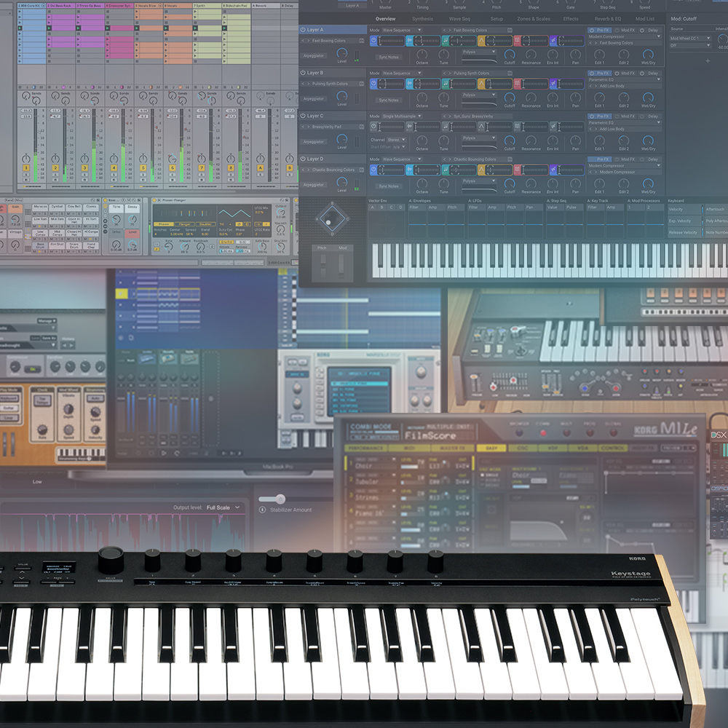Open the Zones & Scales tab

tap(534, 19)
